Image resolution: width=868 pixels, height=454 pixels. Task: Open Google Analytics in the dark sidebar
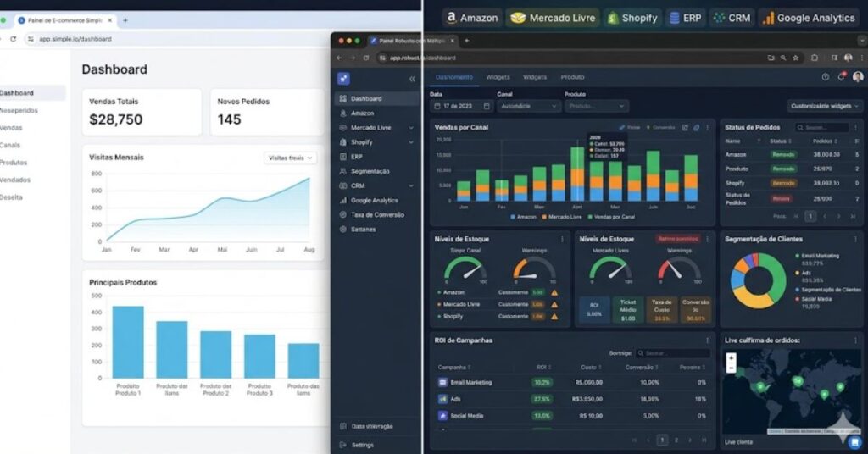375,200
